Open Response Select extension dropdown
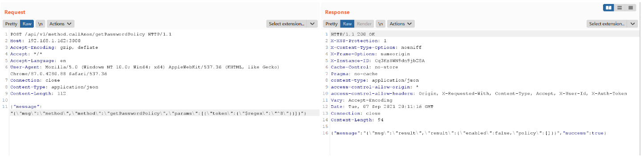The width and height of the screenshot is (644, 163). 607,24
